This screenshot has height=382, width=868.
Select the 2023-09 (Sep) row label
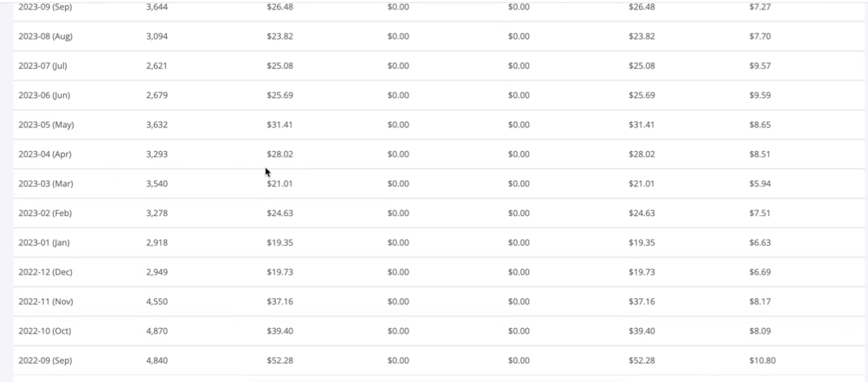[45, 7]
